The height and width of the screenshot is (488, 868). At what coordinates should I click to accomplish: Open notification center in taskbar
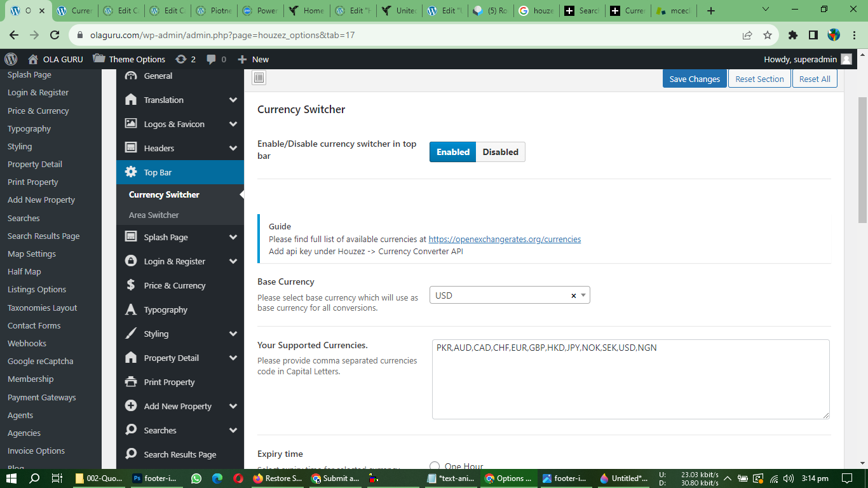[x=847, y=478]
